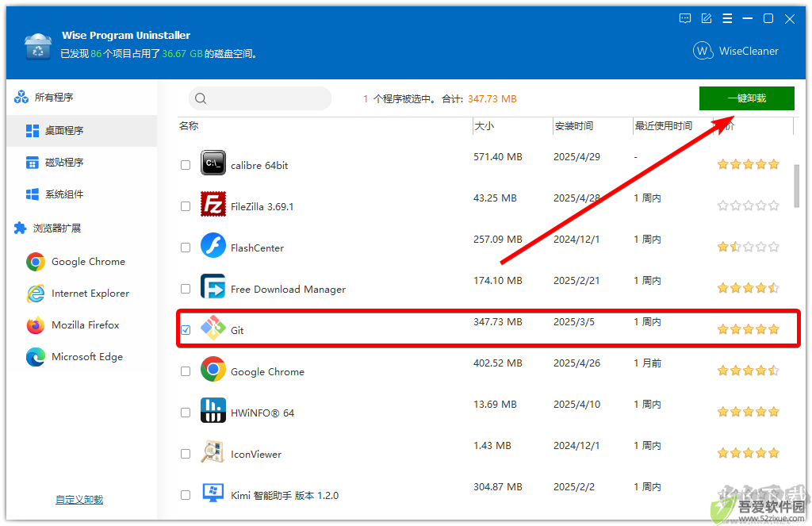Check the Kimi 智能助手 checkbox
This screenshot has width=812, height=526.
186,495
